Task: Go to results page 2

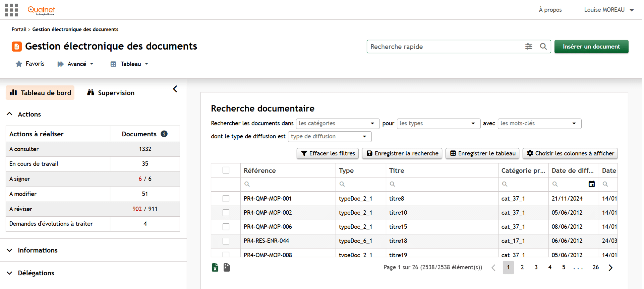Action: (522, 267)
